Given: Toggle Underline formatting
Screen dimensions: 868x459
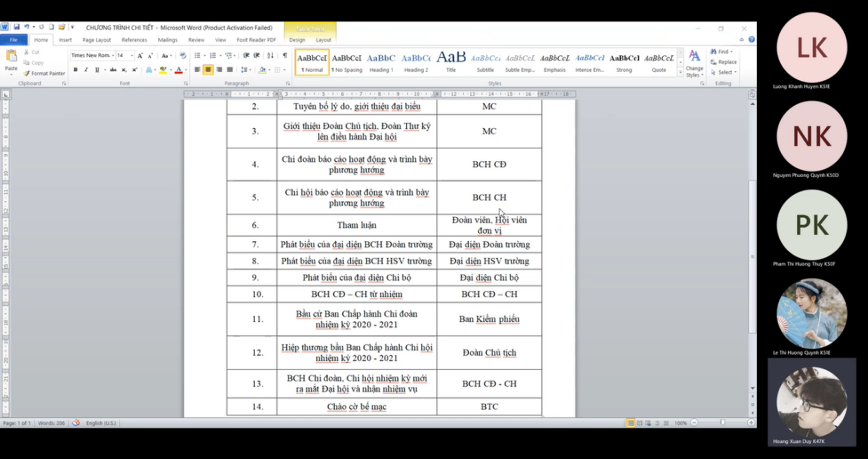Looking at the screenshot, I should [x=97, y=70].
